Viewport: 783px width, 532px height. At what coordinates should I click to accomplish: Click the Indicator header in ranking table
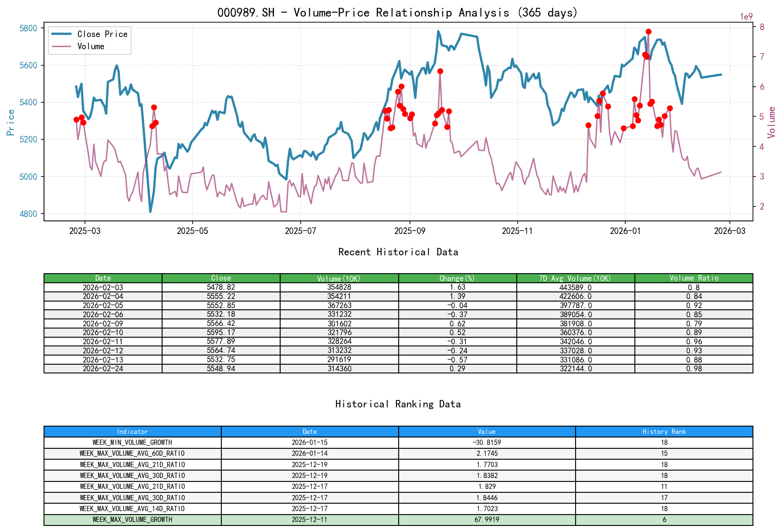[x=132, y=431]
